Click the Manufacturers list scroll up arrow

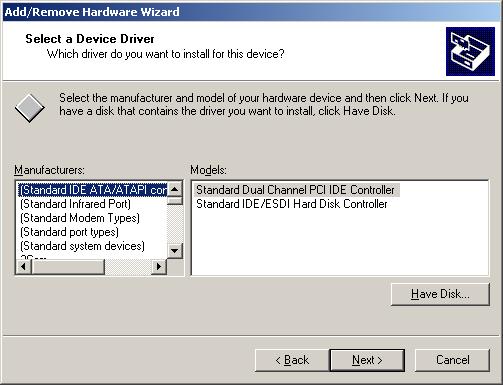pyautogui.click(x=175, y=189)
